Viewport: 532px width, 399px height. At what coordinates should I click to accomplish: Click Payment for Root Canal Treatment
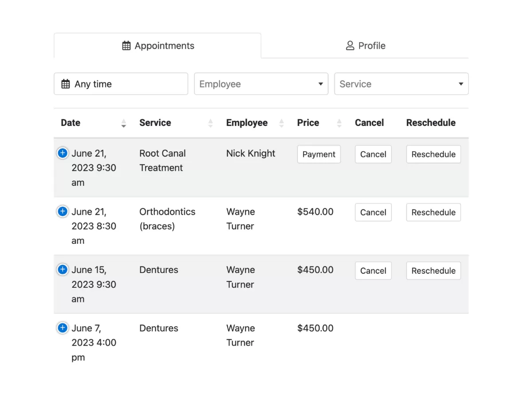click(319, 154)
